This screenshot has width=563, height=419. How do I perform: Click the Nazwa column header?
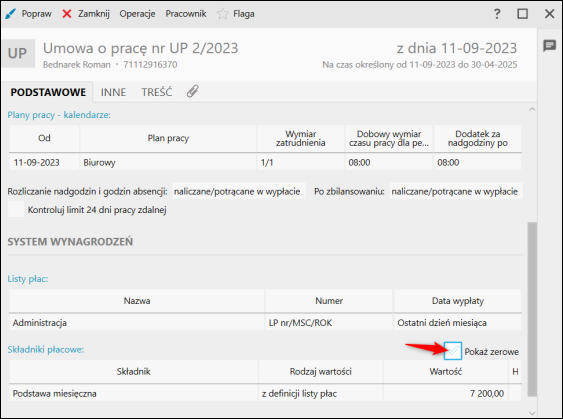click(x=137, y=301)
